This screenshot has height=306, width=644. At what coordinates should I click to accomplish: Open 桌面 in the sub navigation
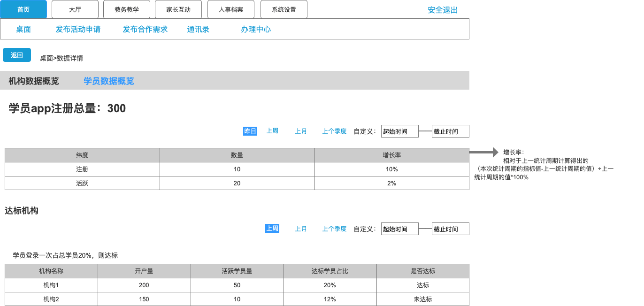[23, 29]
